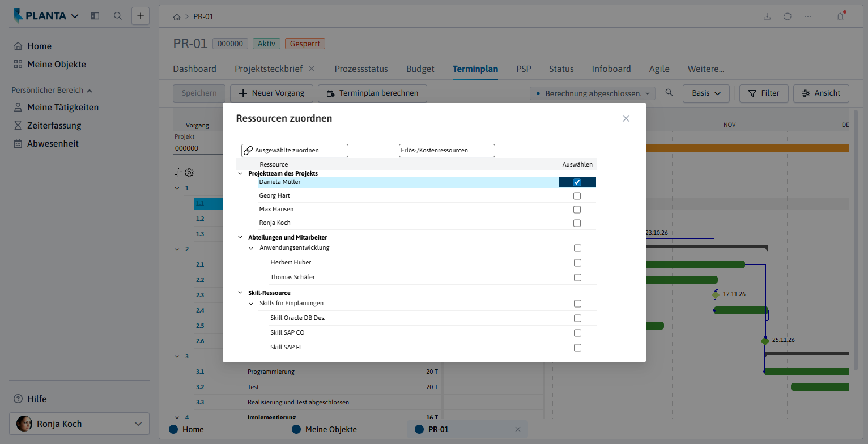The width and height of the screenshot is (868, 444).
Task: Click the search magnifier beside the Basis dropdown
Action: coord(669,93)
